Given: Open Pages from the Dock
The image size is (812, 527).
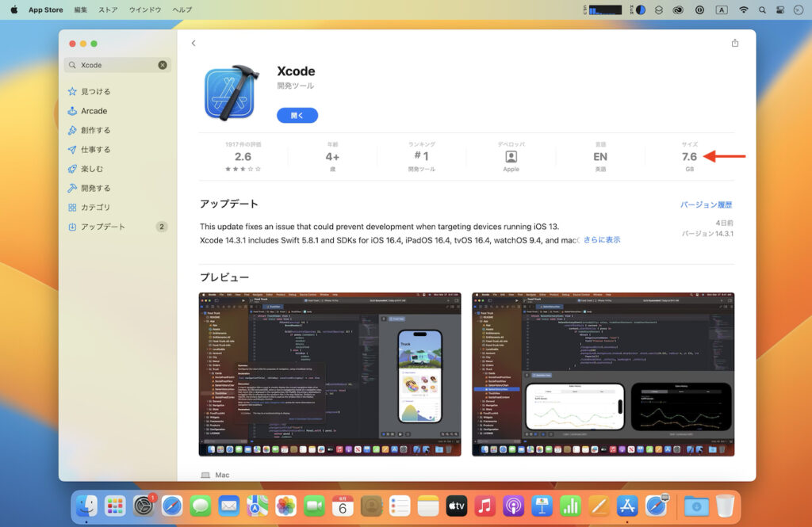Looking at the screenshot, I should 599,506.
